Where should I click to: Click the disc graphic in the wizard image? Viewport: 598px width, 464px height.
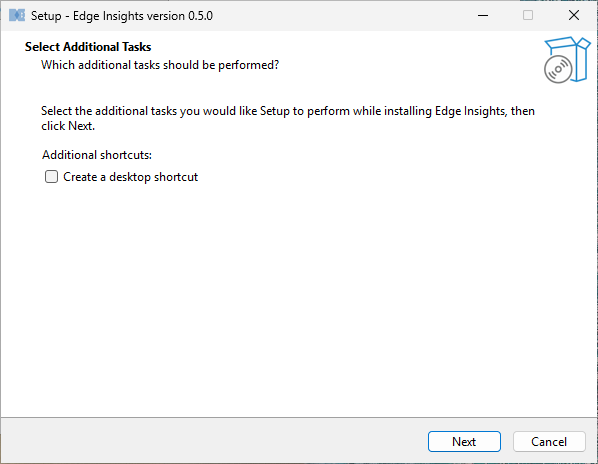pos(558,69)
